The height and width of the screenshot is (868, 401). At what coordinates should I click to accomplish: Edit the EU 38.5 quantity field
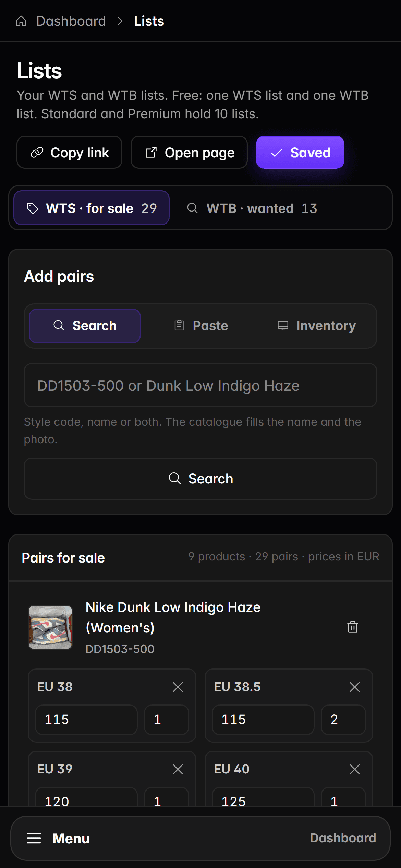pos(343,720)
